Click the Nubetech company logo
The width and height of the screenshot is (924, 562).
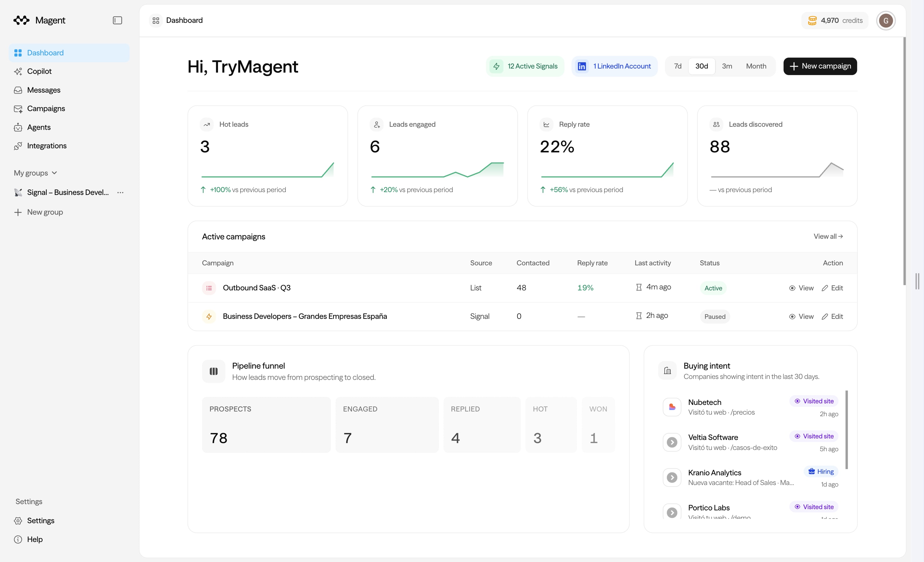(672, 407)
